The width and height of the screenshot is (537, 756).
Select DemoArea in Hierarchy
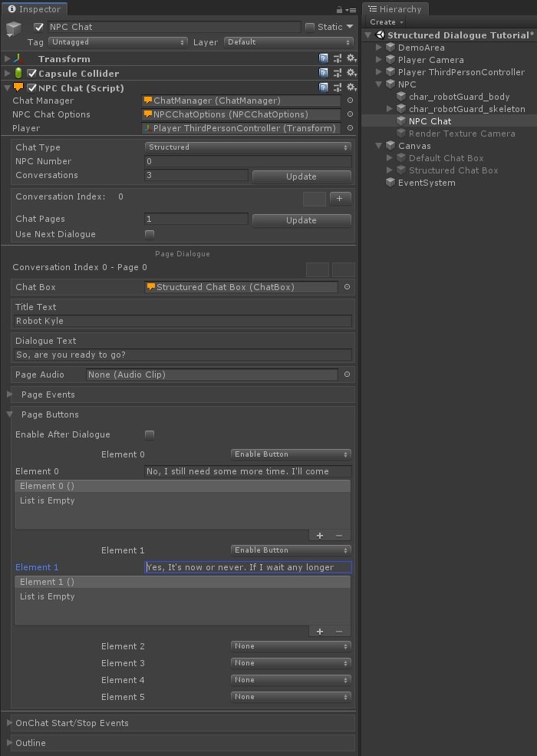(421, 48)
